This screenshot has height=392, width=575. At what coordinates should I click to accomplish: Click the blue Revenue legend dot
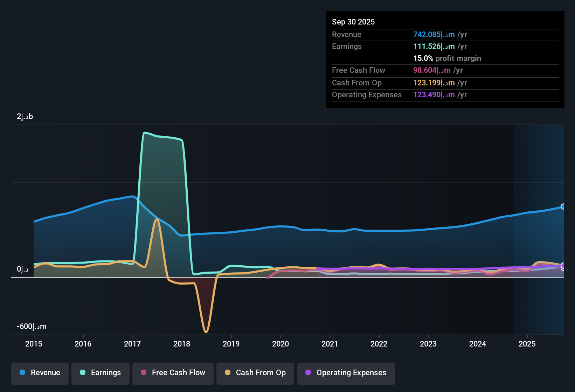[x=22, y=372]
